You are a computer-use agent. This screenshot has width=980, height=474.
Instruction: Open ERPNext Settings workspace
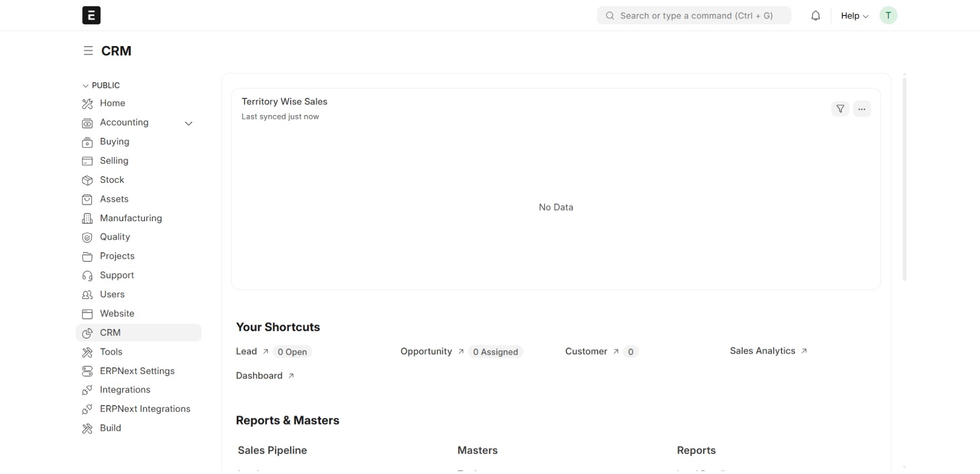click(138, 371)
